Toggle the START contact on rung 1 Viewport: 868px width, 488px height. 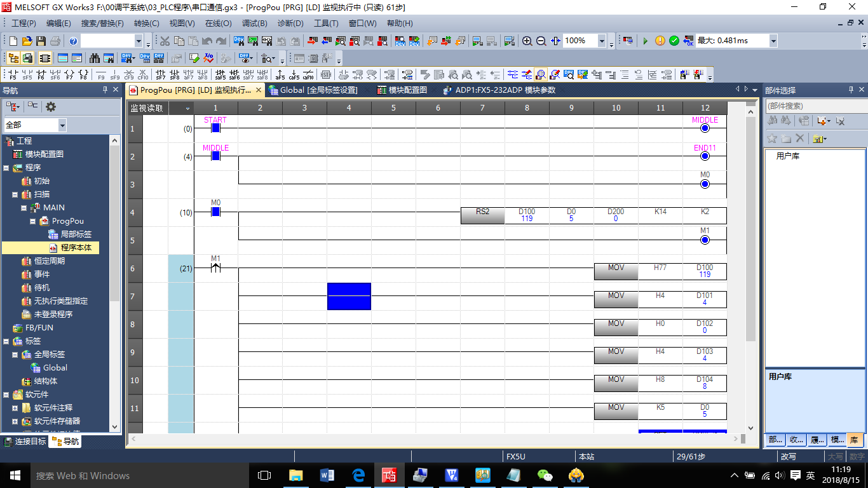[x=215, y=128]
